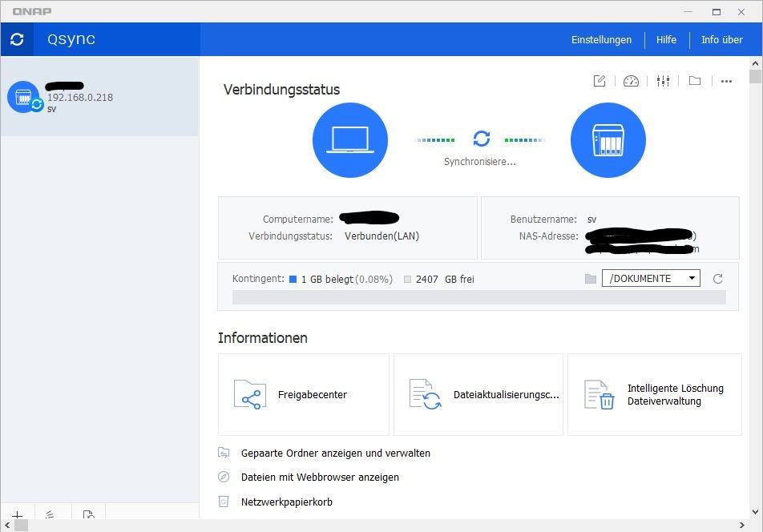The image size is (763, 532).
Task: Refresh the quota with the reload icon
Action: coord(718,279)
